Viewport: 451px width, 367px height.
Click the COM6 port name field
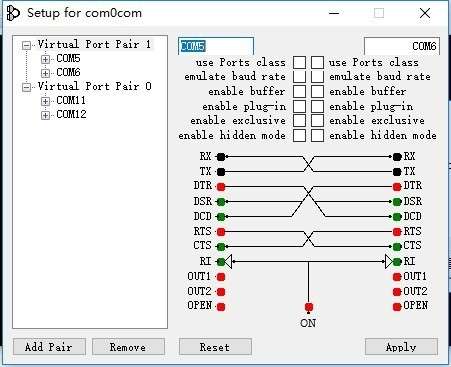point(402,46)
